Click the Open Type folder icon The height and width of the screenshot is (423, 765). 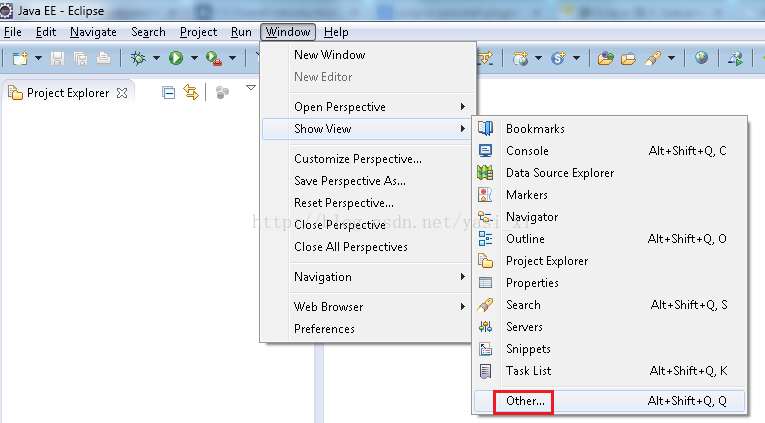[605, 59]
